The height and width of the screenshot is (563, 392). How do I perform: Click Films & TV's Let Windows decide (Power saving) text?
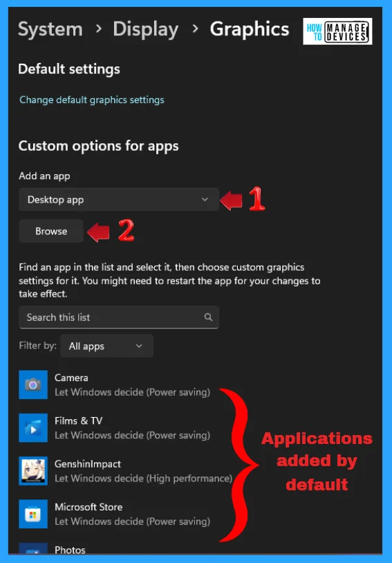[x=133, y=435]
